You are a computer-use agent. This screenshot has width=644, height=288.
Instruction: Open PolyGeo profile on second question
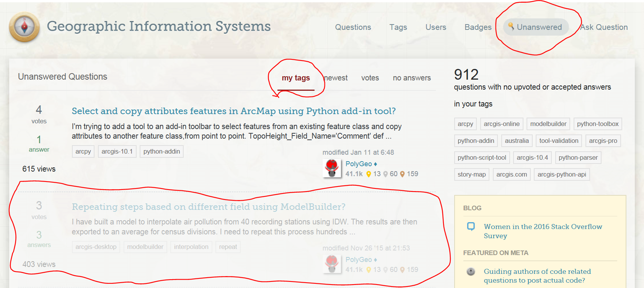[x=359, y=260]
